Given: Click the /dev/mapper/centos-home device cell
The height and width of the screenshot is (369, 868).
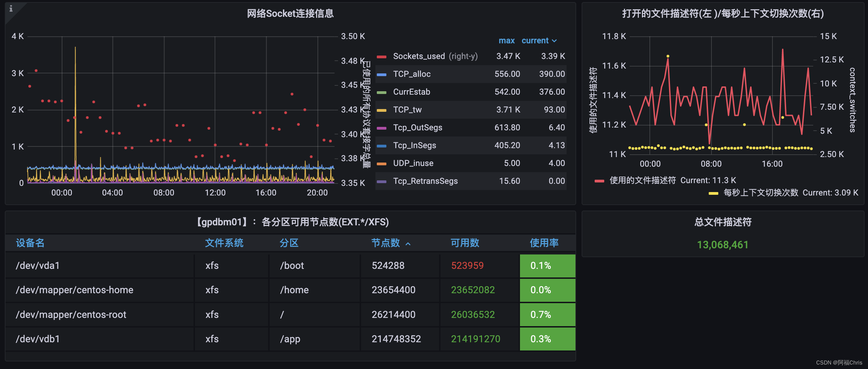Looking at the screenshot, I should point(100,290).
